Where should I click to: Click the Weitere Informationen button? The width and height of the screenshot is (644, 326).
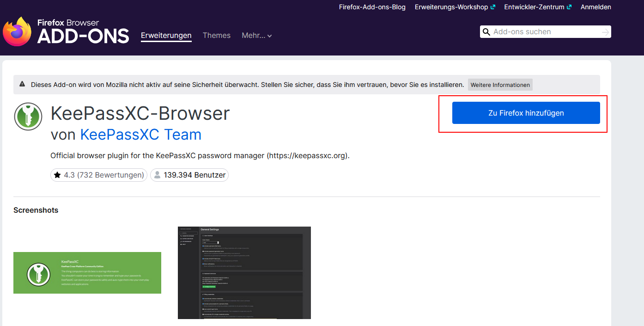coord(500,85)
